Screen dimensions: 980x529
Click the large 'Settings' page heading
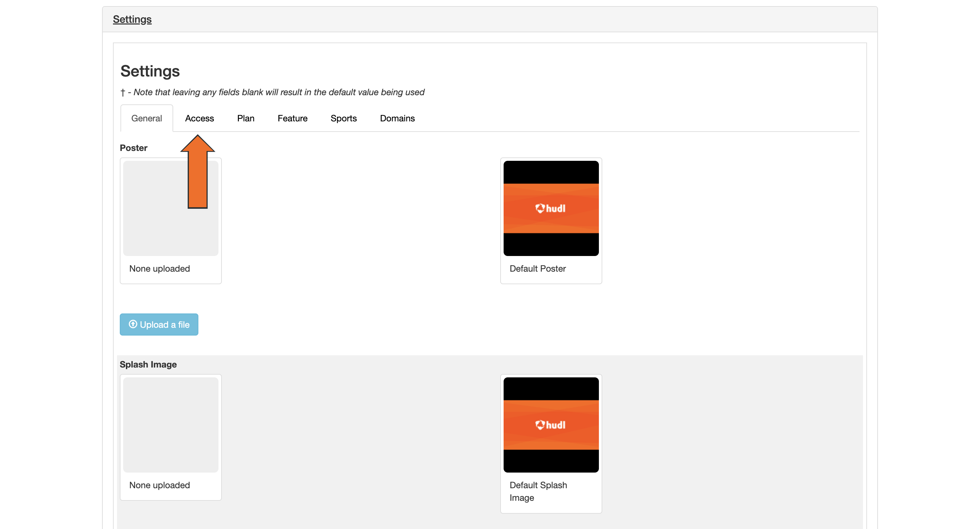pos(150,71)
